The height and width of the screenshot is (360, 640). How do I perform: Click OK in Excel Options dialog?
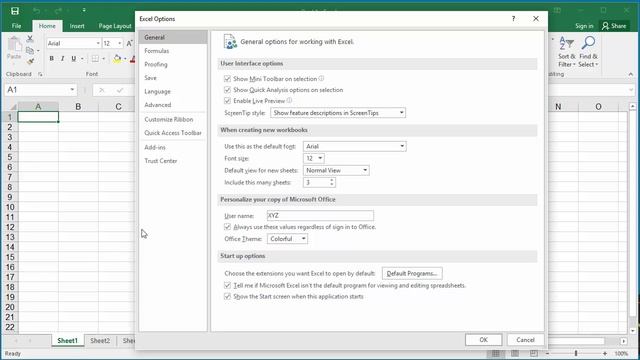click(484, 340)
